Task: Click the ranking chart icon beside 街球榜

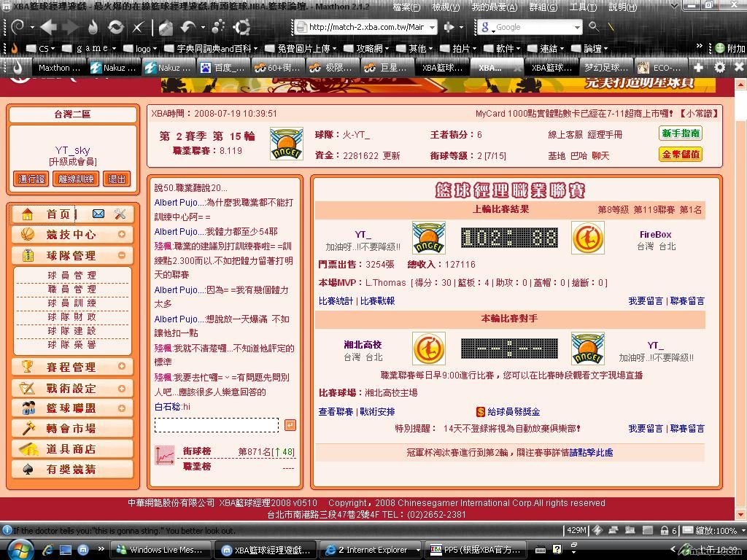Action: click(x=165, y=456)
